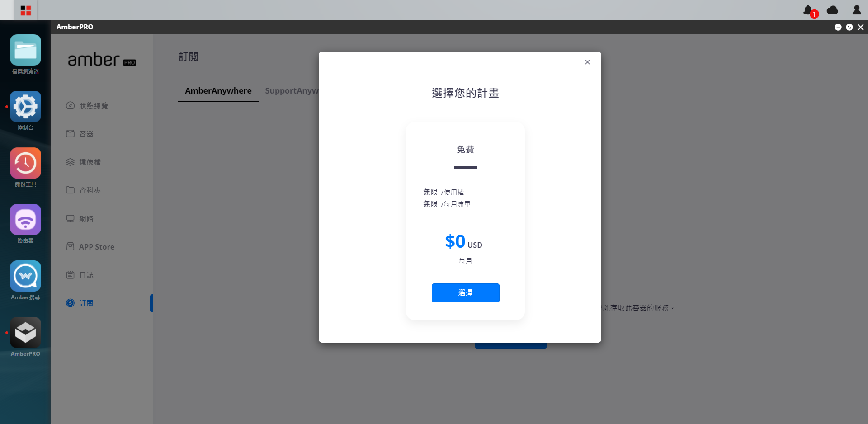Close the 選擇您的計畫 dialog
The height and width of the screenshot is (424, 868).
(587, 62)
